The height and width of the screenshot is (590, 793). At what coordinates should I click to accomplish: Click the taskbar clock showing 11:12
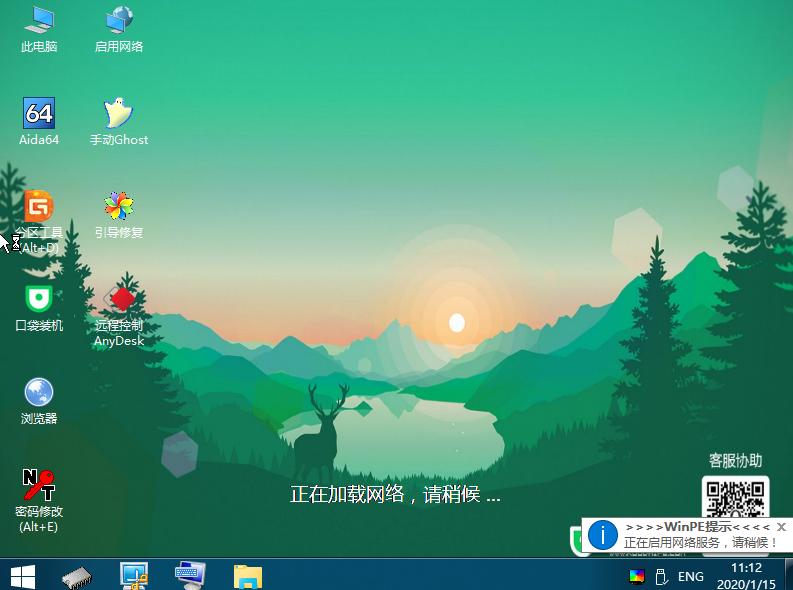coord(739,575)
